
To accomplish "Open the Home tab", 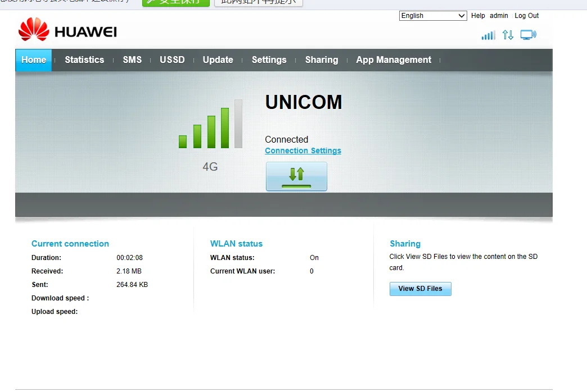I will (x=34, y=60).
